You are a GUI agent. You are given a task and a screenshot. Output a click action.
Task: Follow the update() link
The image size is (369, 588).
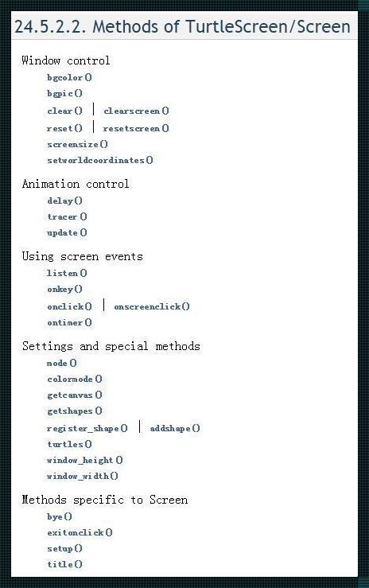[x=67, y=232]
